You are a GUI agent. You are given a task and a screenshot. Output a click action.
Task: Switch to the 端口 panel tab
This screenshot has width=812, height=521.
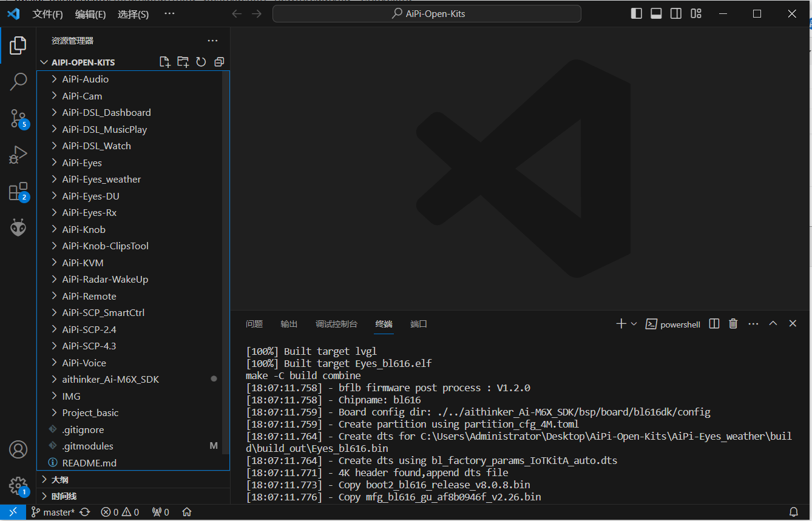(x=419, y=324)
